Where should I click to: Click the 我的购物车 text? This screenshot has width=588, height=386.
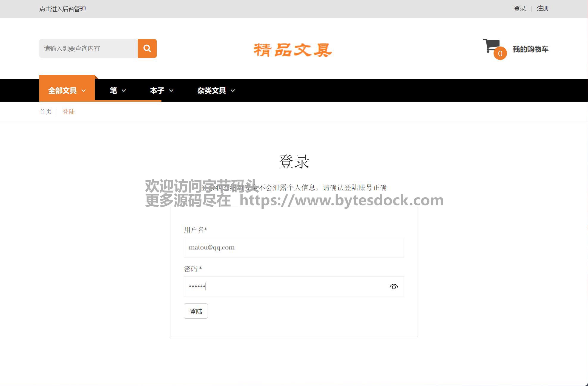tap(530, 49)
